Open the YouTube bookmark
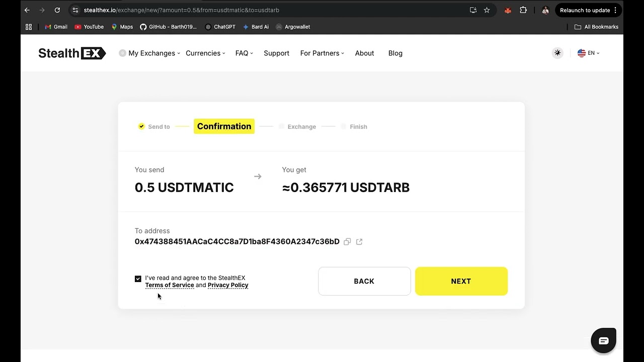 (x=89, y=27)
